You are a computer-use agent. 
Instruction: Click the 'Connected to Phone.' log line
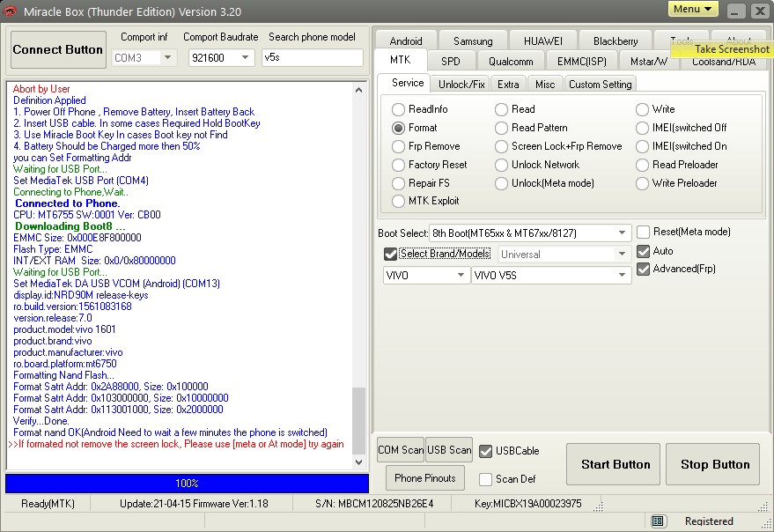click(68, 203)
